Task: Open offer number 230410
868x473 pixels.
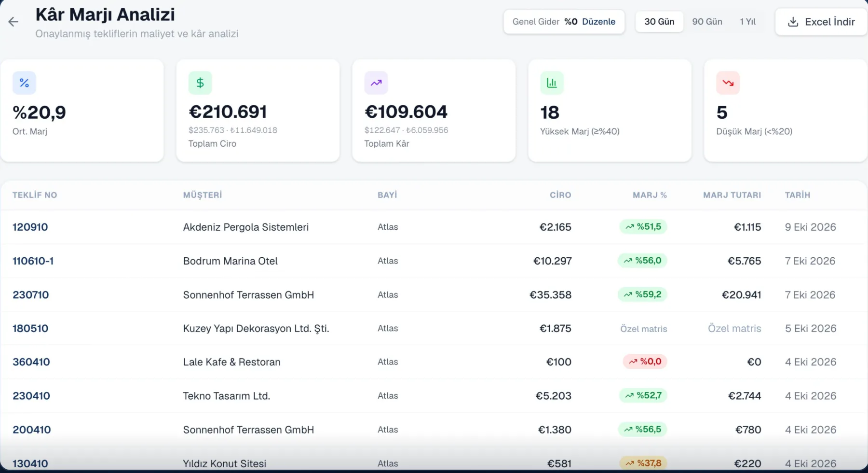Action: click(x=31, y=396)
